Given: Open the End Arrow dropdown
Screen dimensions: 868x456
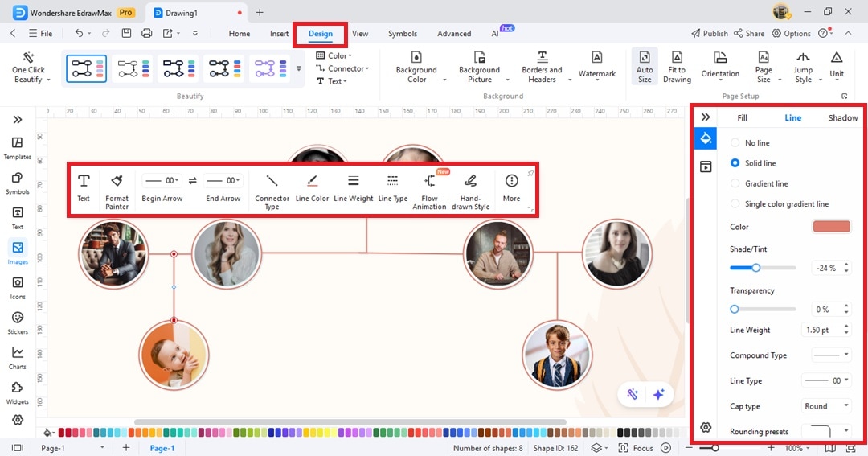Looking at the screenshot, I should tap(223, 181).
